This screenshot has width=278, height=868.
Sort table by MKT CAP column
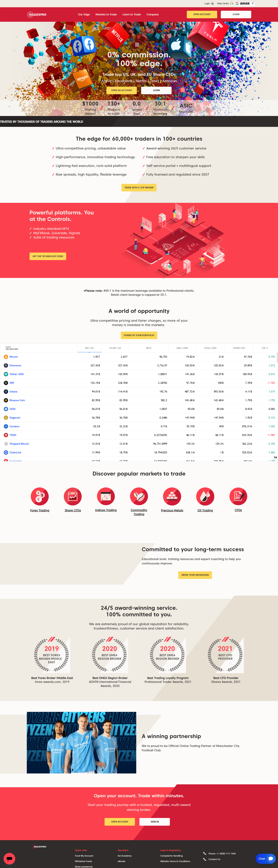tap(89, 348)
